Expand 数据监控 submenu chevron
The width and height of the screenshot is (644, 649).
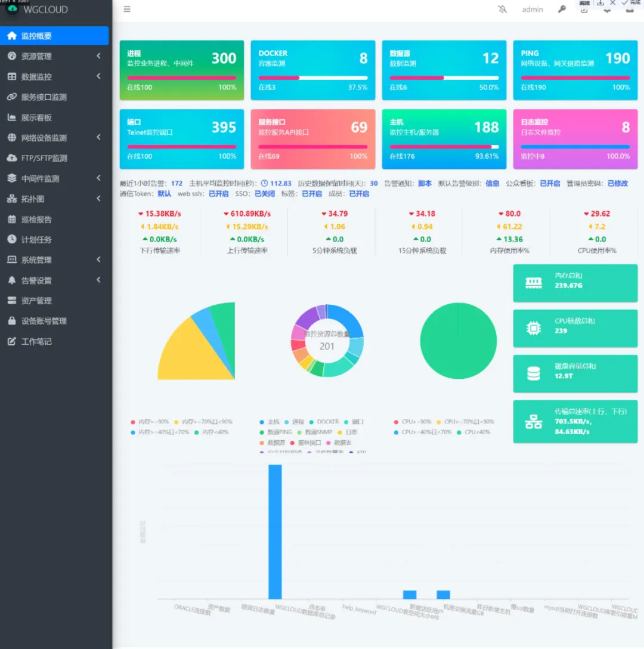click(x=98, y=76)
